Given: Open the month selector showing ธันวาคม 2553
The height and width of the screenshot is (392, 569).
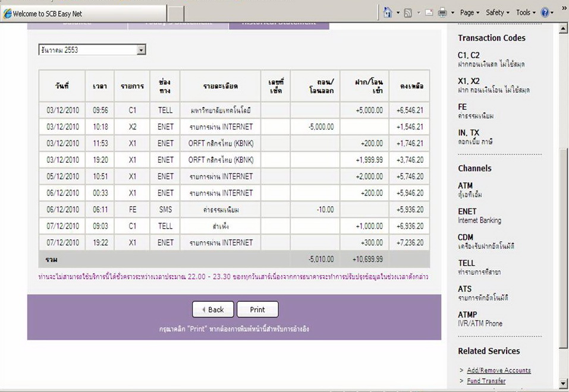Looking at the screenshot, I should (92, 50).
